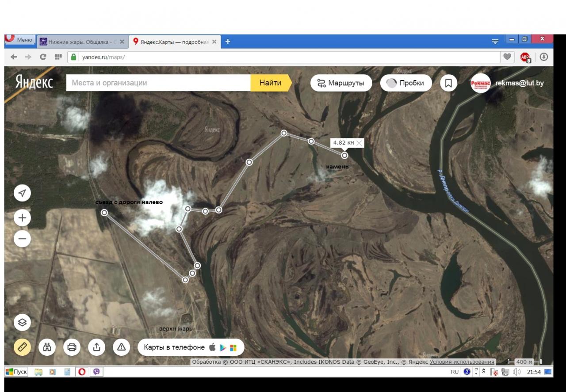Zoom out with the minus button
The height and width of the screenshot is (392, 566).
click(x=22, y=239)
